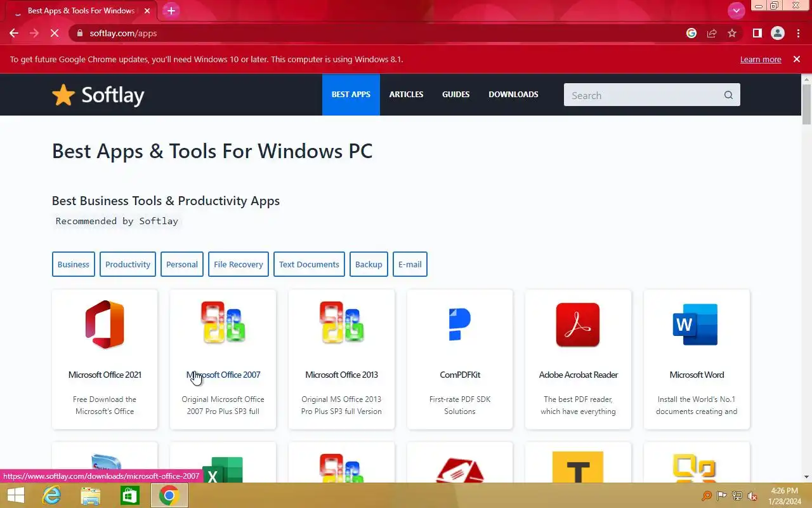Viewport: 812px width, 508px height.
Task: Click the Microsoft Office 2021 app icon
Action: click(105, 324)
